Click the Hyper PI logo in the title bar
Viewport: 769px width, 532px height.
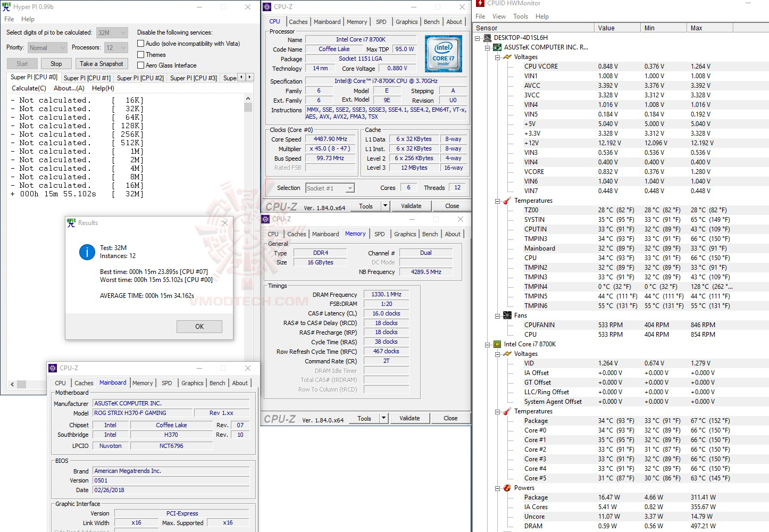(x=6, y=6)
